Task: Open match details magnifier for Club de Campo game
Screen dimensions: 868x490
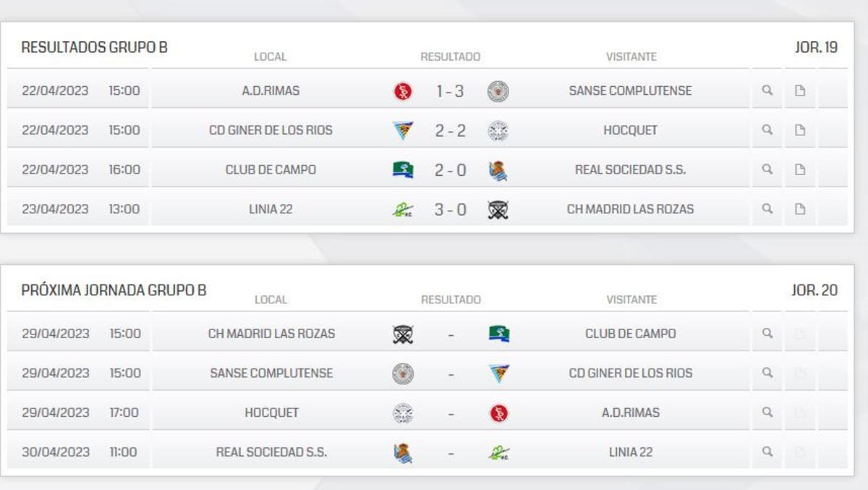Action: coord(766,169)
